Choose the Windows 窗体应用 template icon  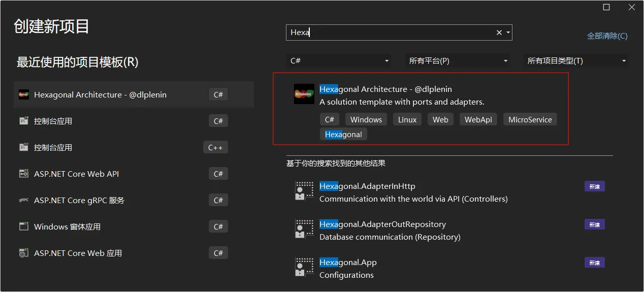(24, 226)
